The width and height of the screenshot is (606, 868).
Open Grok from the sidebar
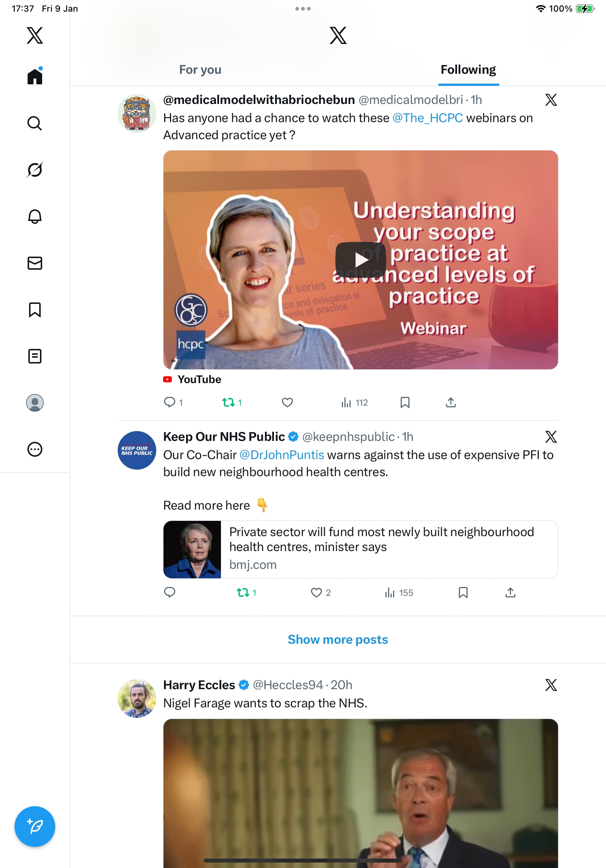pos(35,170)
